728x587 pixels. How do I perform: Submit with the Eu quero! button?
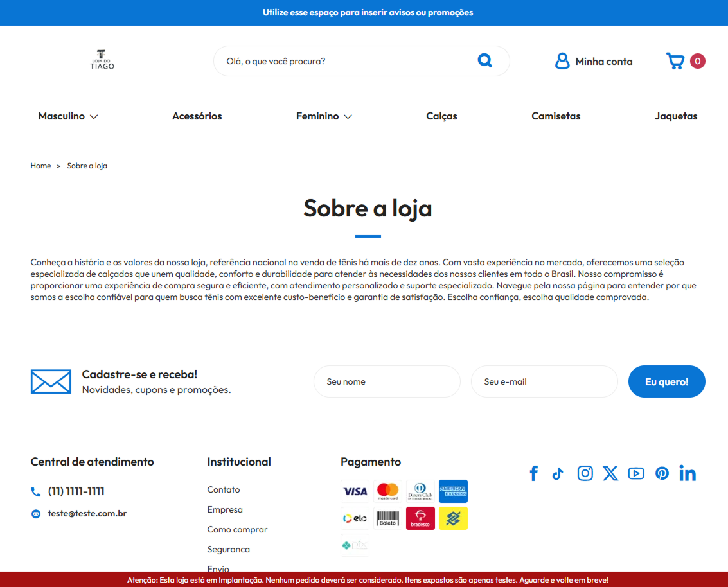(667, 381)
